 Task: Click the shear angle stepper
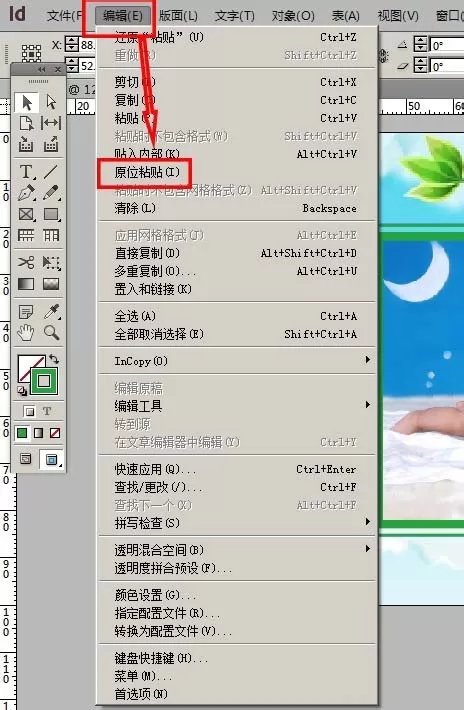click(x=421, y=65)
